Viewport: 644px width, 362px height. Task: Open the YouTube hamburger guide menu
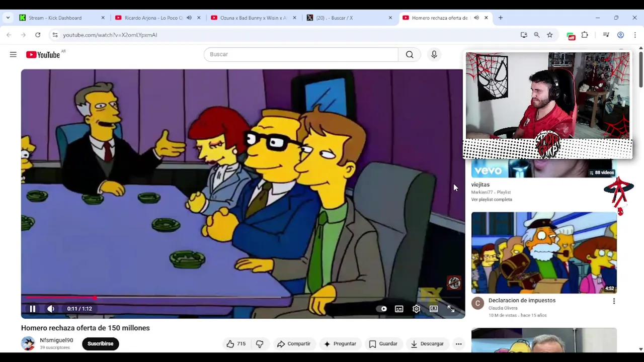pyautogui.click(x=13, y=54)
